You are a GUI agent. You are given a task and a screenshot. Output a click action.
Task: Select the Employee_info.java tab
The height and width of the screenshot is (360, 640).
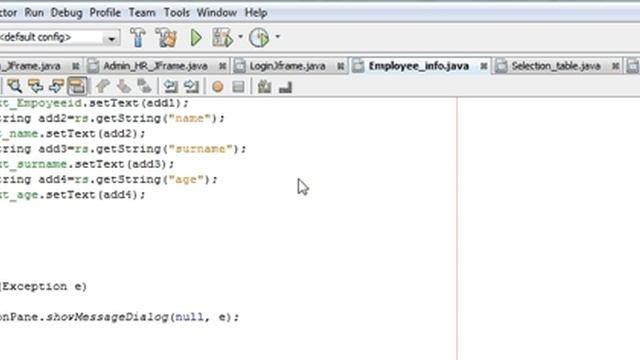[418, 66]
